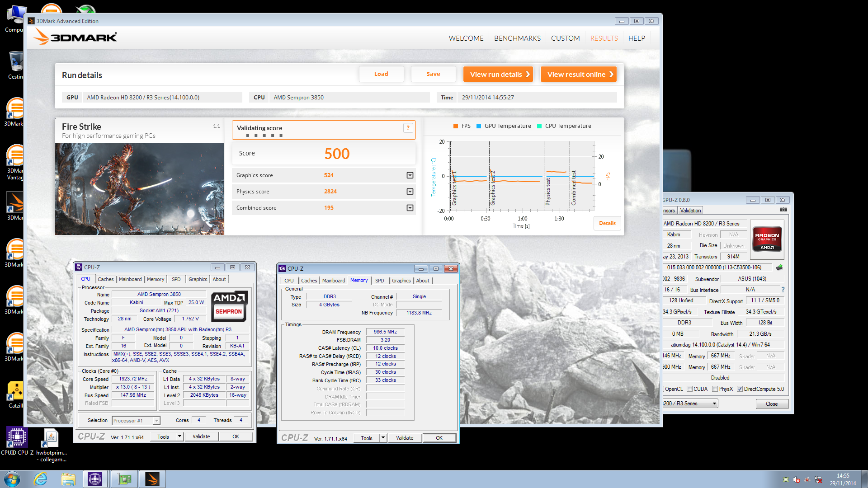
Task: Open Tools dropdown arrow in Memory-tab CPU-Z
Action: coord(383,438)
